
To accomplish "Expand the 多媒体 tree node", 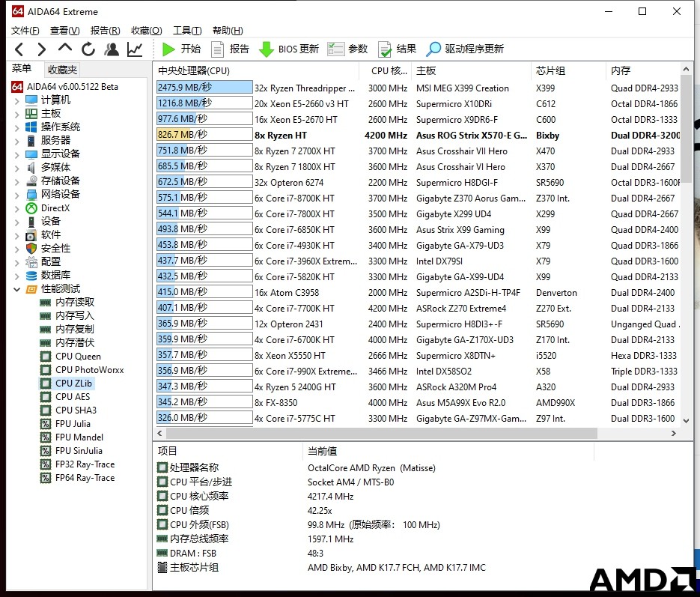I will (x=17, y=168).
